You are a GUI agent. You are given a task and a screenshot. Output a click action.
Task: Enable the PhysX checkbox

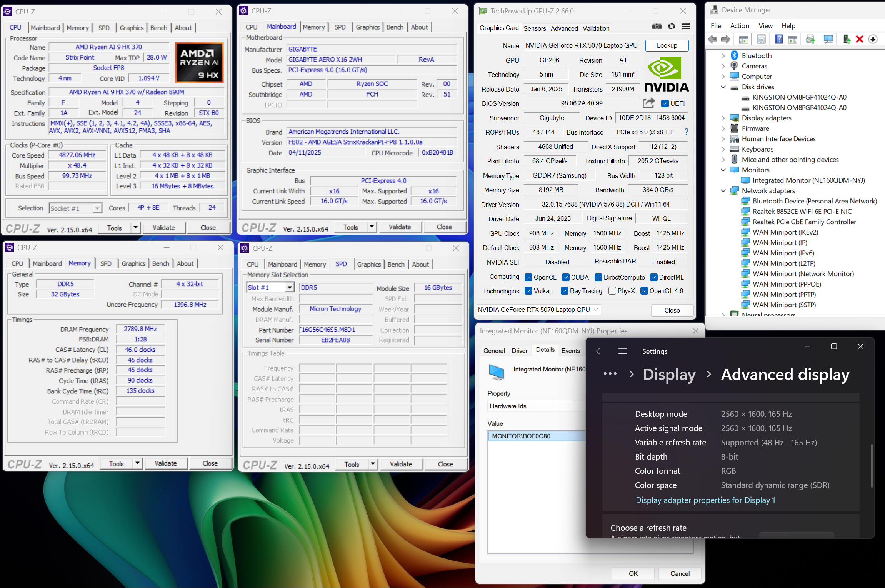point(612,291)
